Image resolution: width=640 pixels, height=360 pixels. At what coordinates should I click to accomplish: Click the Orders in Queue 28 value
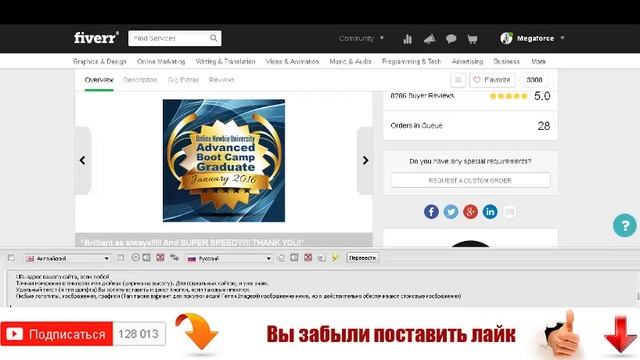[x=544, y=126]
